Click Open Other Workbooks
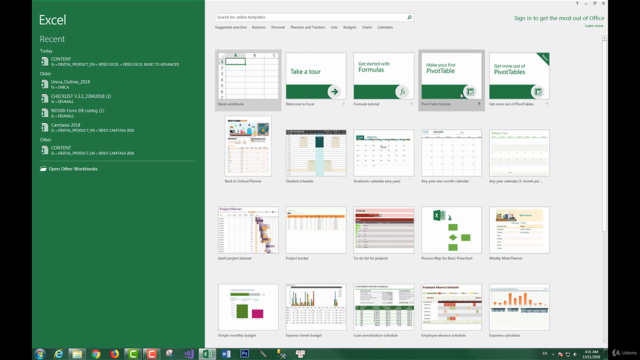This screenshot has height=360, width=640. coord(69,169)
